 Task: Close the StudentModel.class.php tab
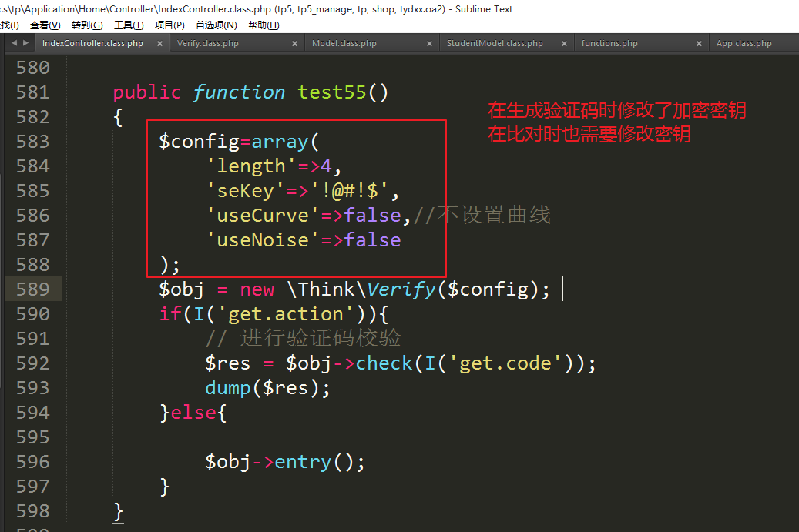(x=565, y=44)
